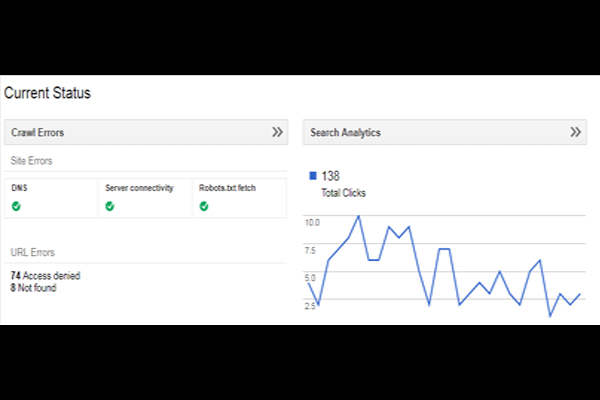The height and width of the screenshot is (400, 600).
Task: Click the Server connectivity green check icon
Action: (x=110, y=206)
